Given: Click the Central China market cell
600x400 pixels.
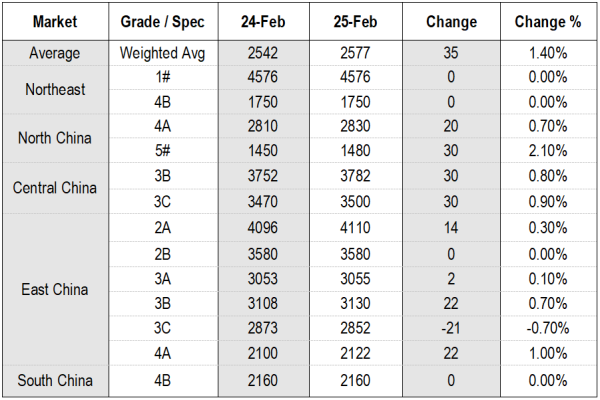Looking at the screenshot, I should (x=56, y=187).
